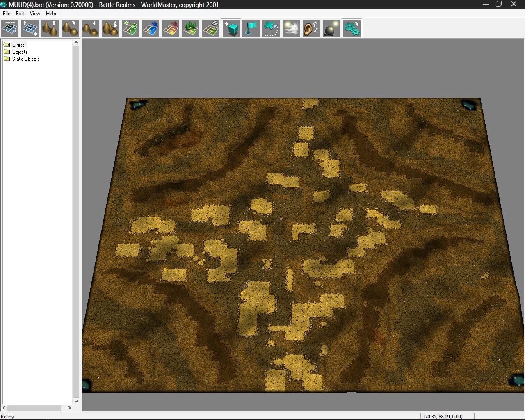525x420 pixels.
Task: Open the File menu
Action: (7, 14)
